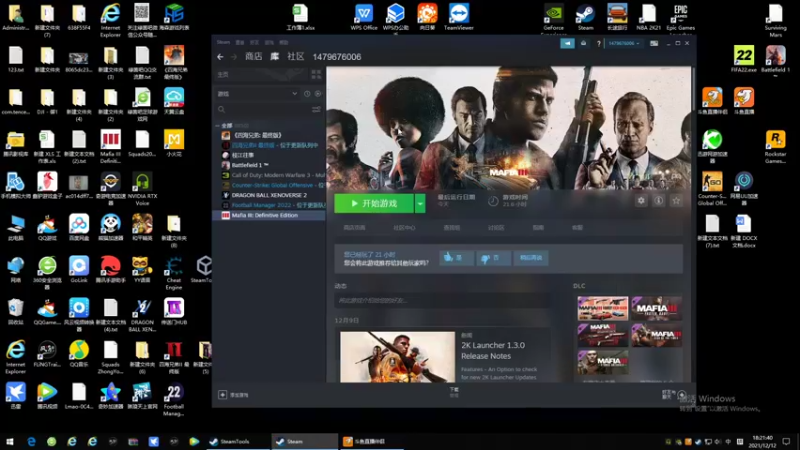Click the activity post text field
This screenshot has height=450, width=800.
pyautogui.click(x=442, y=300)
